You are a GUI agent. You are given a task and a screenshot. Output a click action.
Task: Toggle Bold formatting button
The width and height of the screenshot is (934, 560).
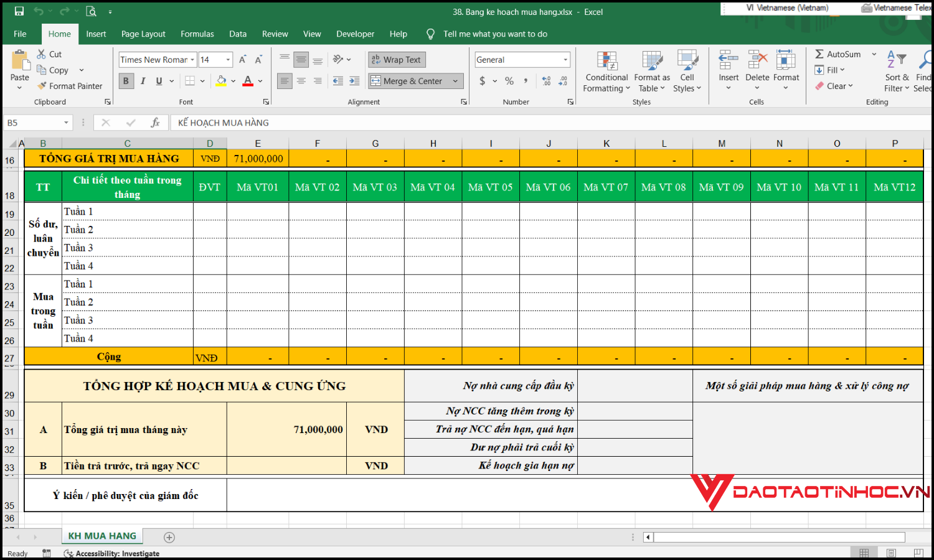[x=126, y=81]
